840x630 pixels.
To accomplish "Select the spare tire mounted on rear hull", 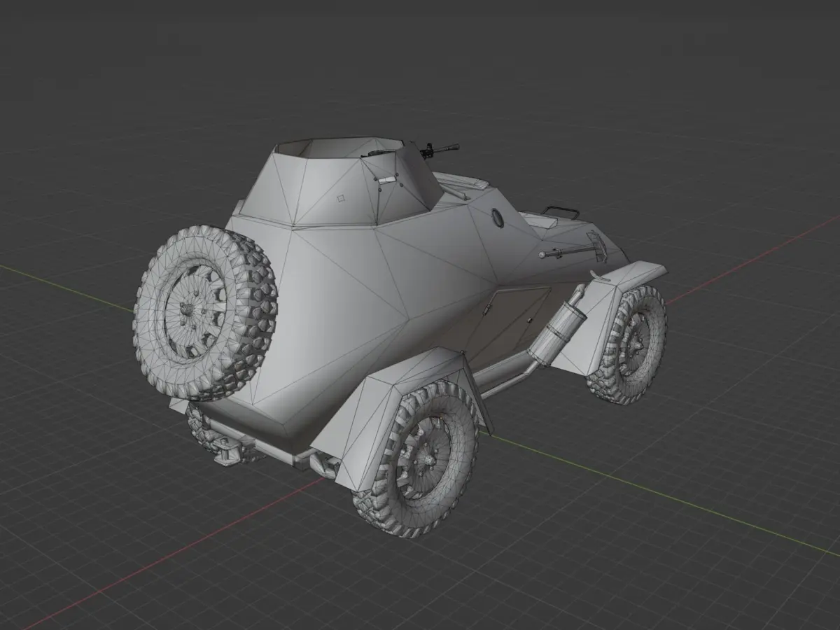I will 204,313.
